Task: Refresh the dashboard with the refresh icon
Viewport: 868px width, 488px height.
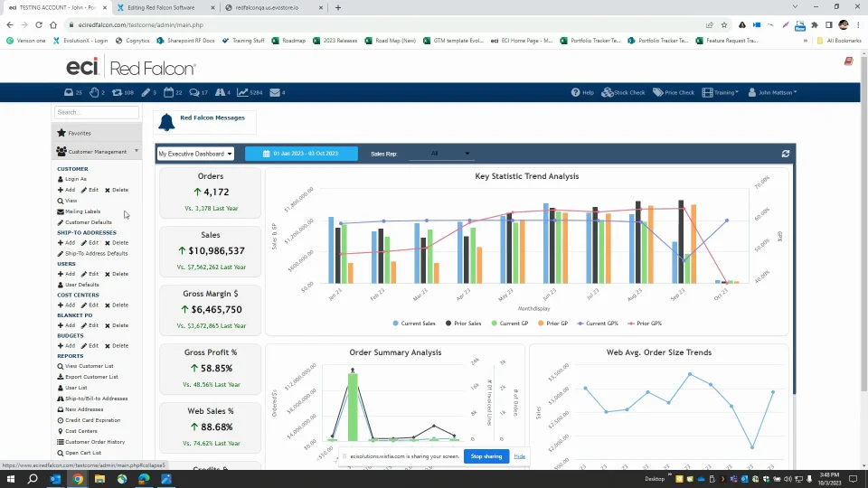Action: [785, 154]
